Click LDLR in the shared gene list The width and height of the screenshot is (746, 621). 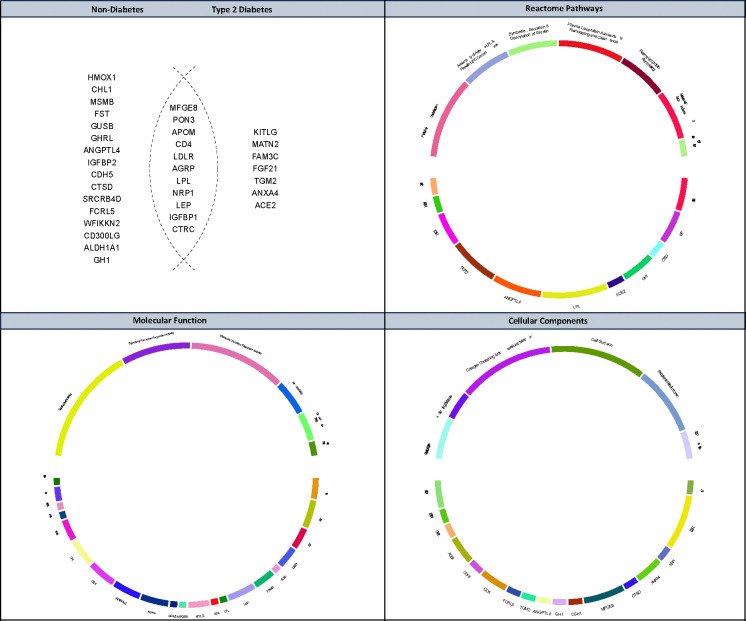pyautogui.click(x=189, y=157)
